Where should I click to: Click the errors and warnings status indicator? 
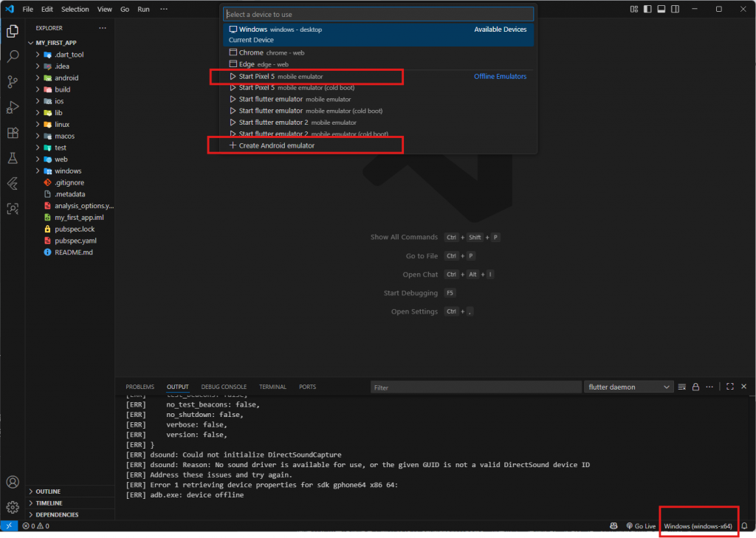click(36, 526)
